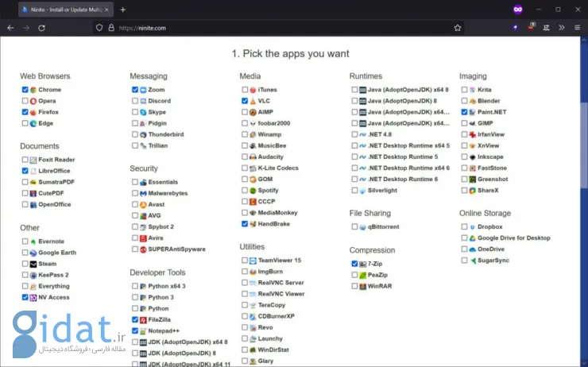Click the WinDirStat label text
Screen dimensions: 588x367
(273, 350)
